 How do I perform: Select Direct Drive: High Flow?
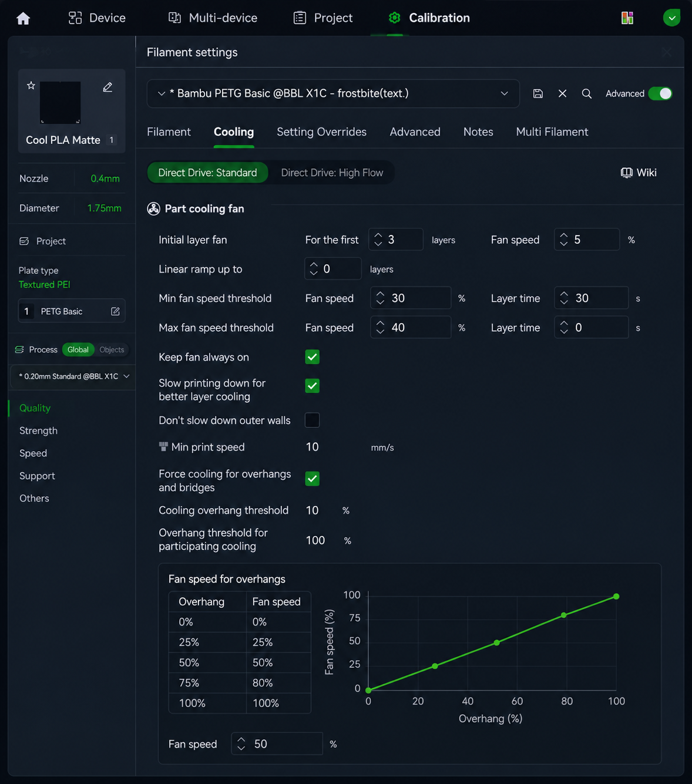click(x=332, y=173)
